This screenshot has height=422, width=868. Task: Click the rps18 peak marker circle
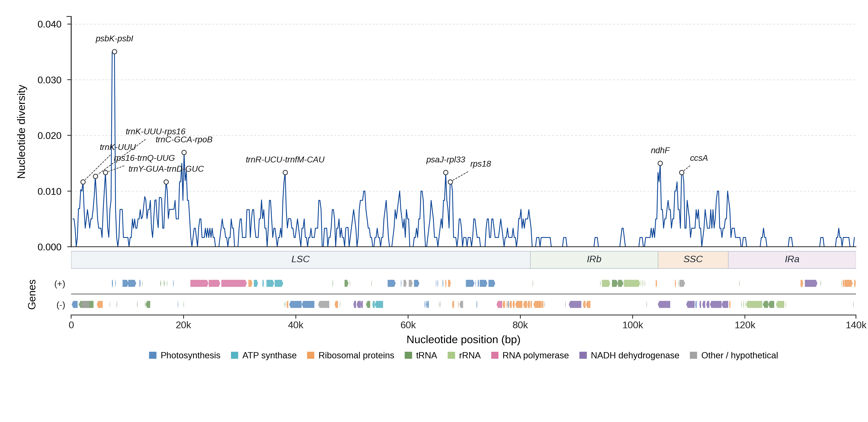450,182
